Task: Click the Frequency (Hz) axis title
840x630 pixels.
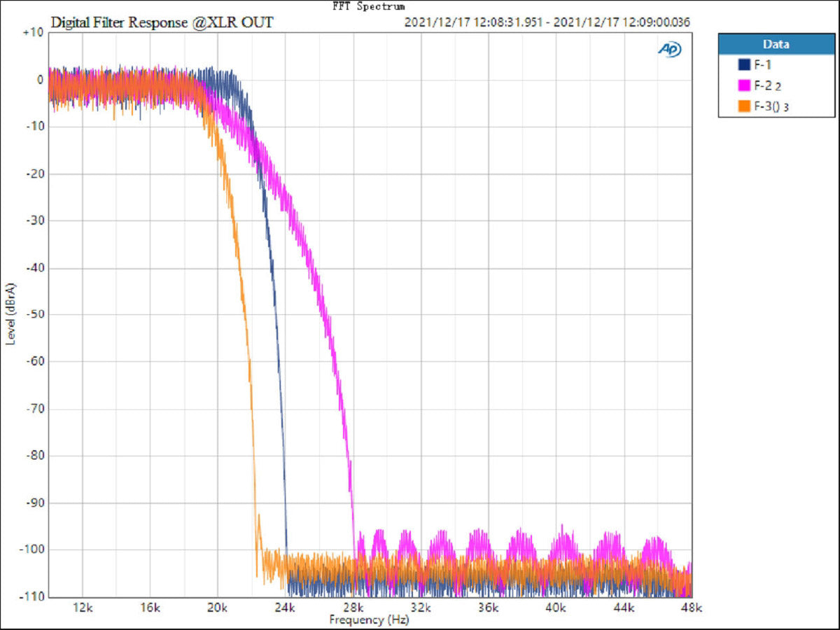Action: (x=369, y=619)
